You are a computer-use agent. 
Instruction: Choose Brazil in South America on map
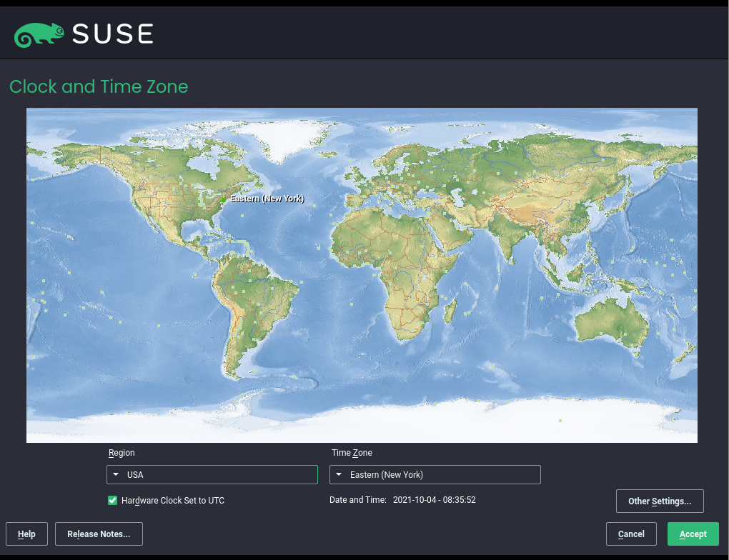click(264, 293)
